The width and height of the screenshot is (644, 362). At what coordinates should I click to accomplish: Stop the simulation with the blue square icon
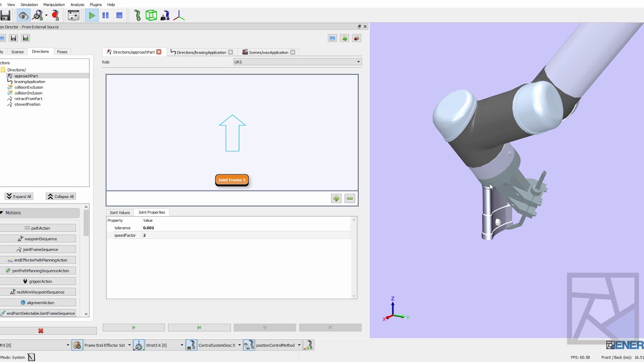click(119, 16)
